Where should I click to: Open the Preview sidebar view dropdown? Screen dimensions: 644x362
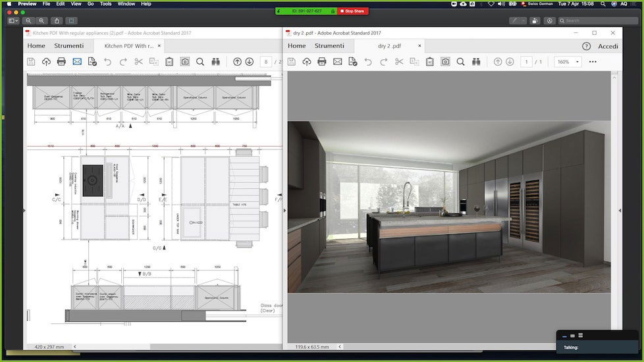tap(14, 20)
